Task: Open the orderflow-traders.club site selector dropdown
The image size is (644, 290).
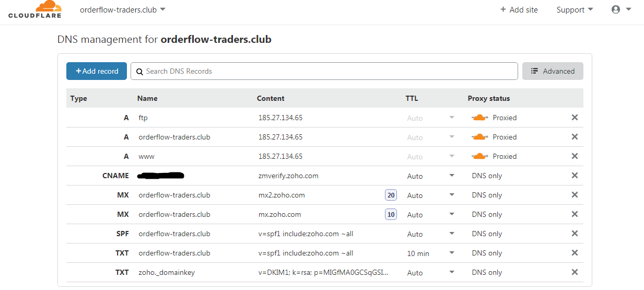Action: (123, 9)
